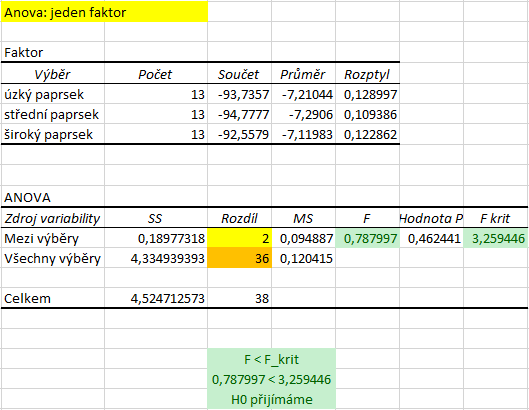Click the 'ANOVA' section label
Image resolution: width=529 pixels, height=410 pixels.
point(53,197)
